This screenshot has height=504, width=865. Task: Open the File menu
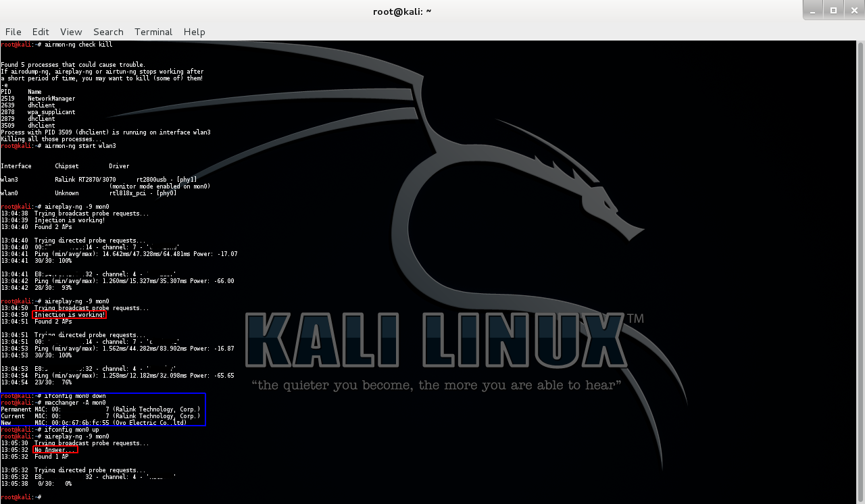pos(14,32)
